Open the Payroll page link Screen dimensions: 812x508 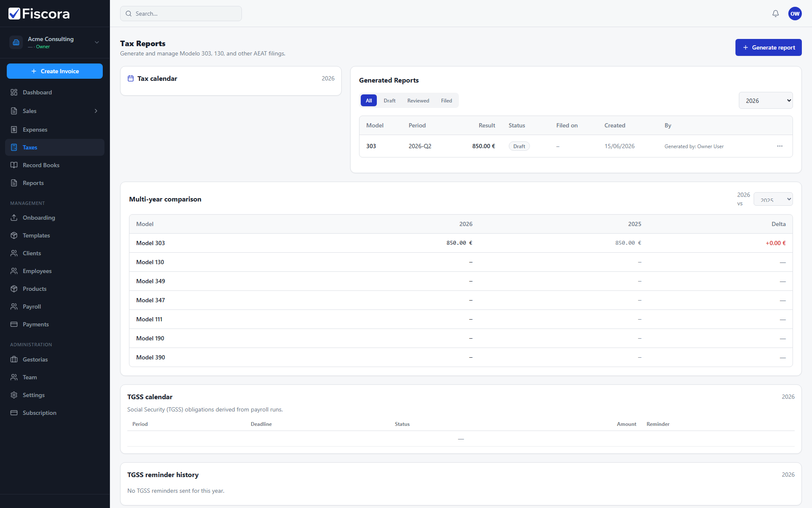(x=55, y=306)
